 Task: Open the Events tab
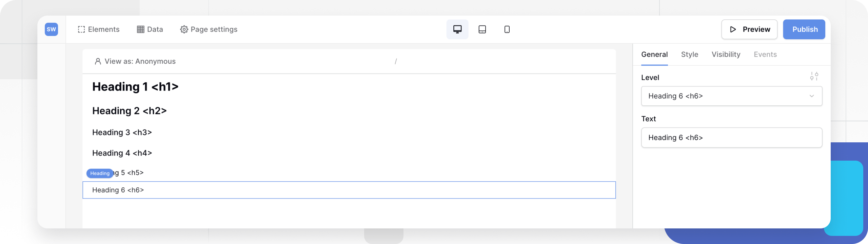coord(765,55)
